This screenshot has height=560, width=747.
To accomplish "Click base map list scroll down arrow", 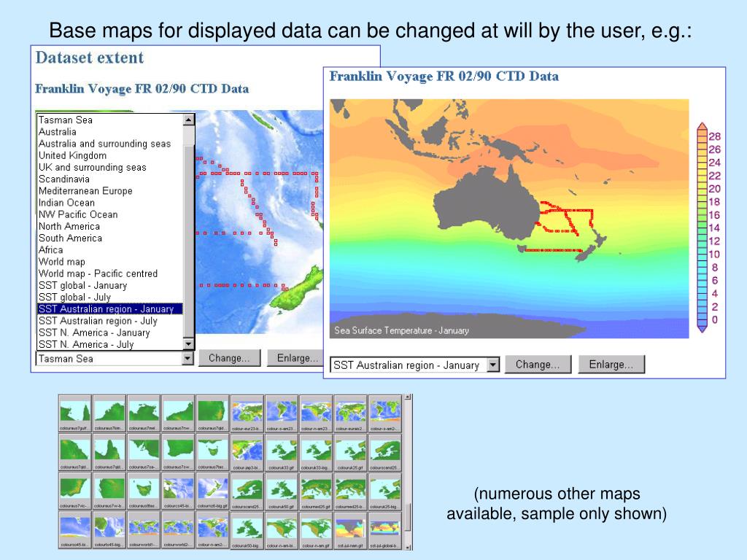I will coord(189,344).
